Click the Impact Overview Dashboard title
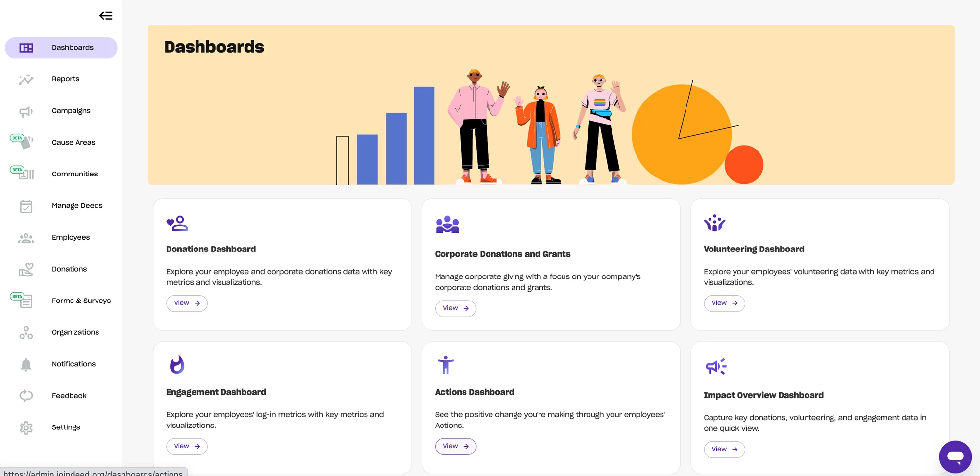Viewport: 980px width, 476px height. point(763,395)
